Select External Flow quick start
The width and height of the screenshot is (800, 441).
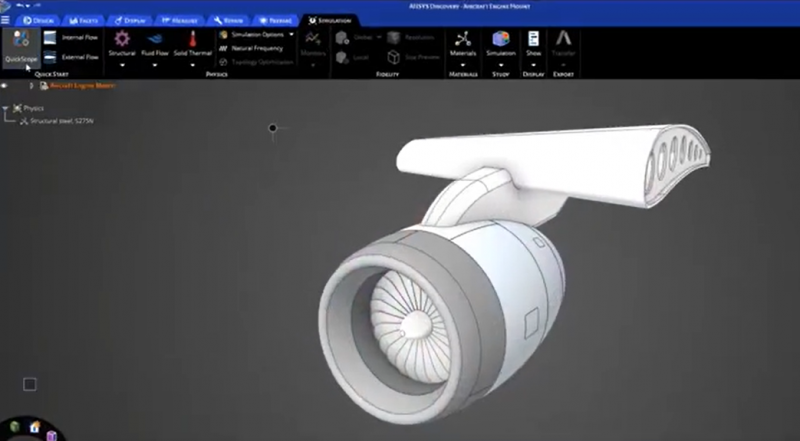click(79, 57)
